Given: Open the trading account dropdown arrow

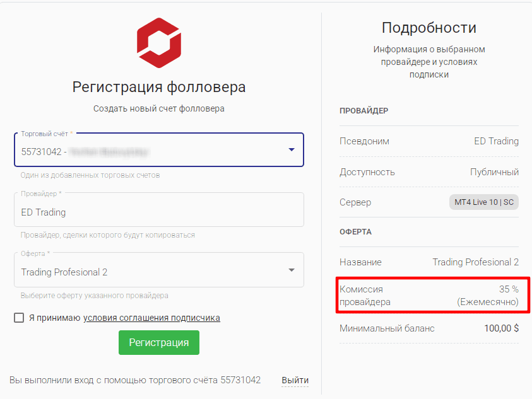Looking at the screenshot, I should pyautogui.click(x=292, y=149).
